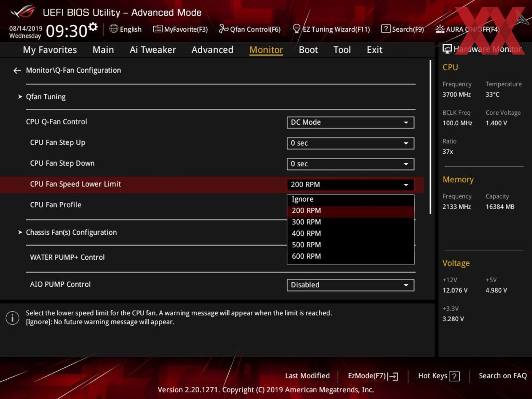The image size is (532, 399).
Task: Choose 300 RPM option
Action: click(350, 222)
